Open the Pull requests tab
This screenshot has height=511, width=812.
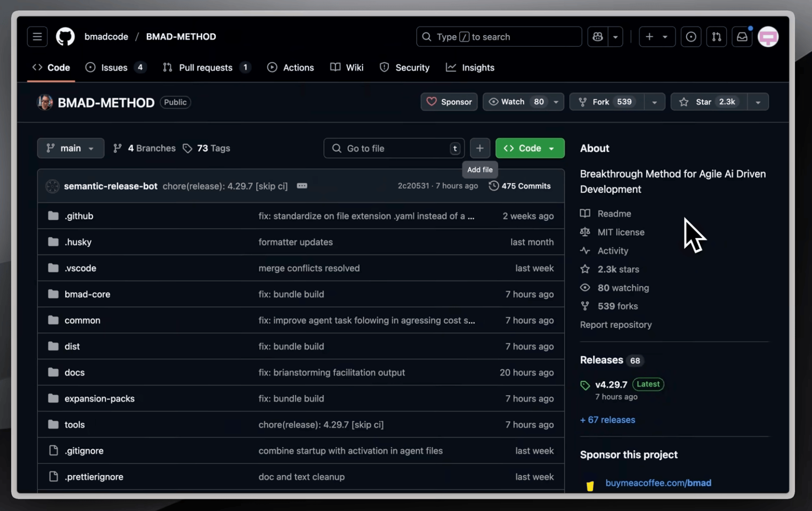click(x=207, y=68)
